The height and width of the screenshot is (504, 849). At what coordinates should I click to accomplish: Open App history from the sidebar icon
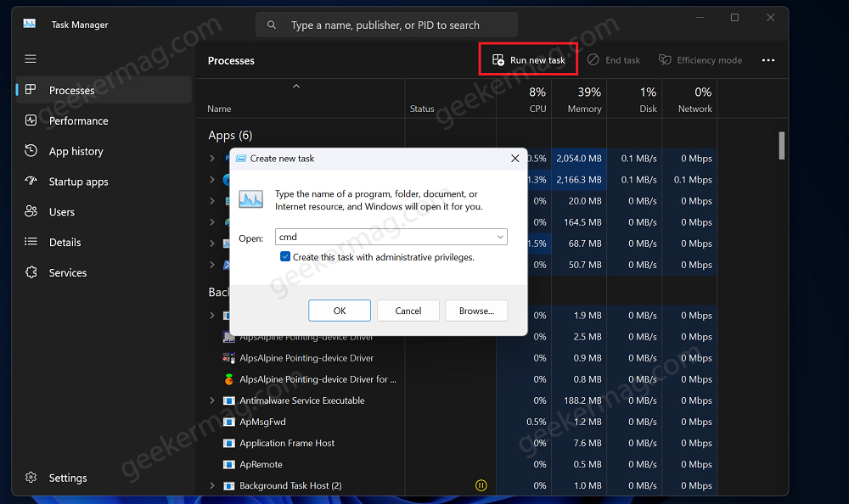coord(31,150)
